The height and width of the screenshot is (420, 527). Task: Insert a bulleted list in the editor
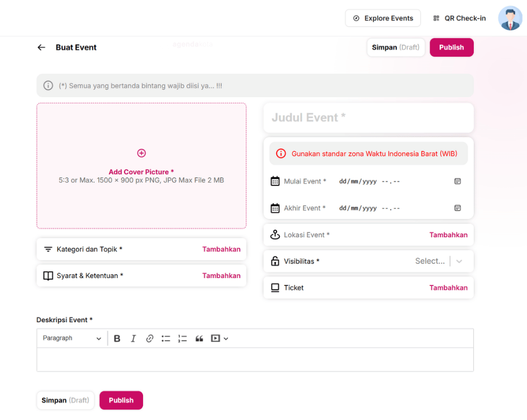pyautogui.click(x=166, y=338)
